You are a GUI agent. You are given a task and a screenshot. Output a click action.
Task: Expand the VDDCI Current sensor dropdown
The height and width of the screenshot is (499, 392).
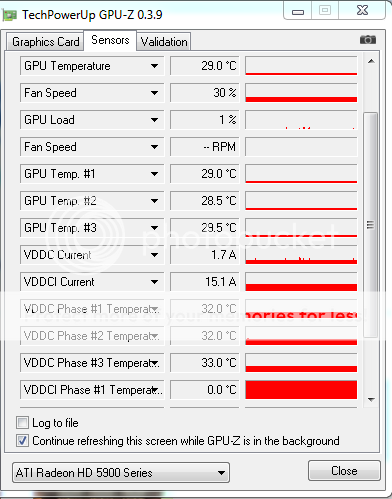(x=154, y=282)
